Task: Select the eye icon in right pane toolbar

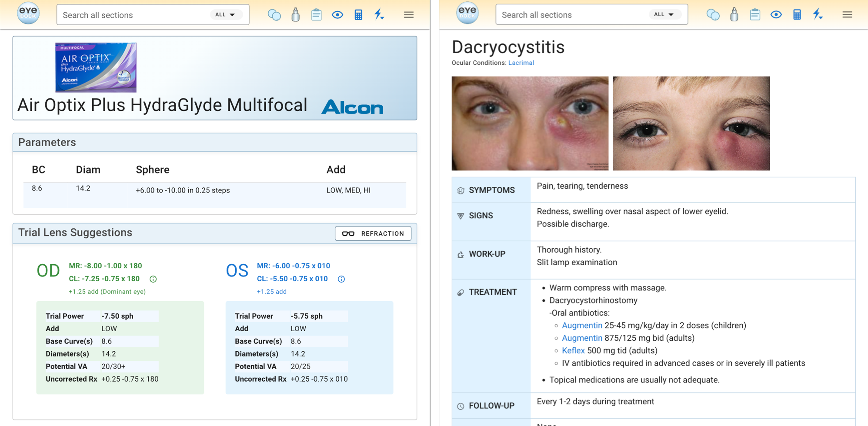Action: [x=776, y=15]
